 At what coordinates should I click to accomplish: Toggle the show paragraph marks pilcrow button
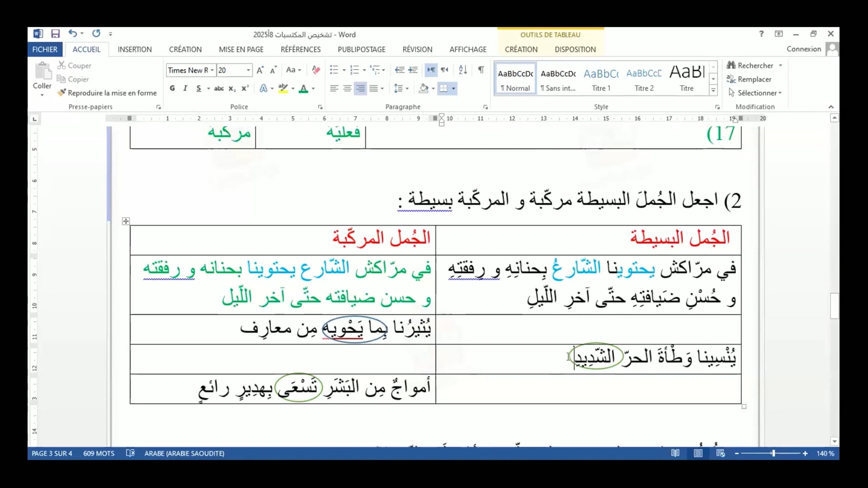(x=481, y=70)
